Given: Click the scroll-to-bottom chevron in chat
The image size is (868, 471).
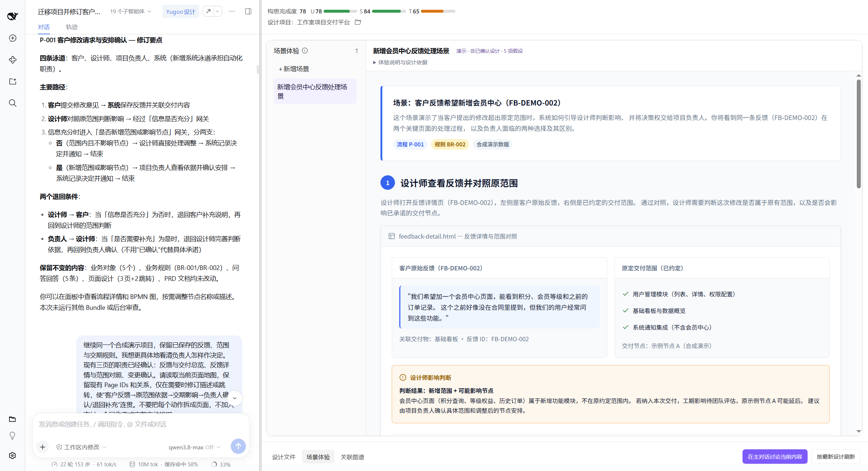Looking at the screenshot, I should 235,398.
